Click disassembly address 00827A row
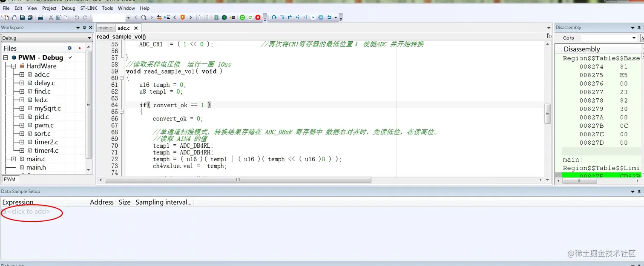The width and height of the screenshot is (644, 266). [602, 117]
